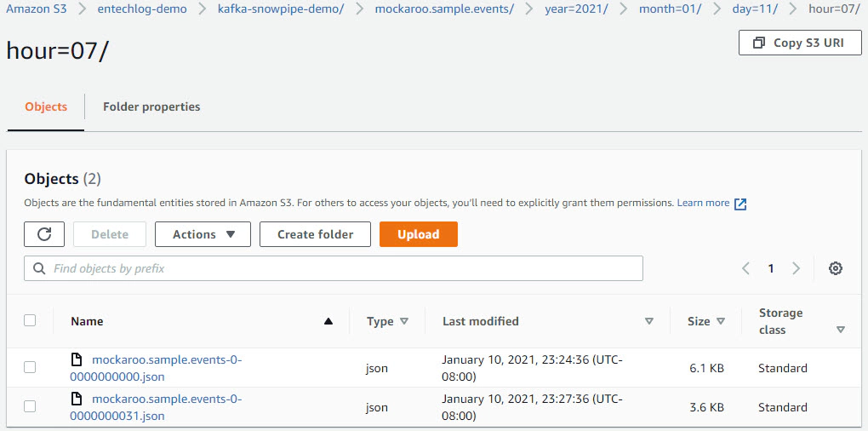
Task: Sort by Last modified column arrow
Action: click(x=649, y=321)
